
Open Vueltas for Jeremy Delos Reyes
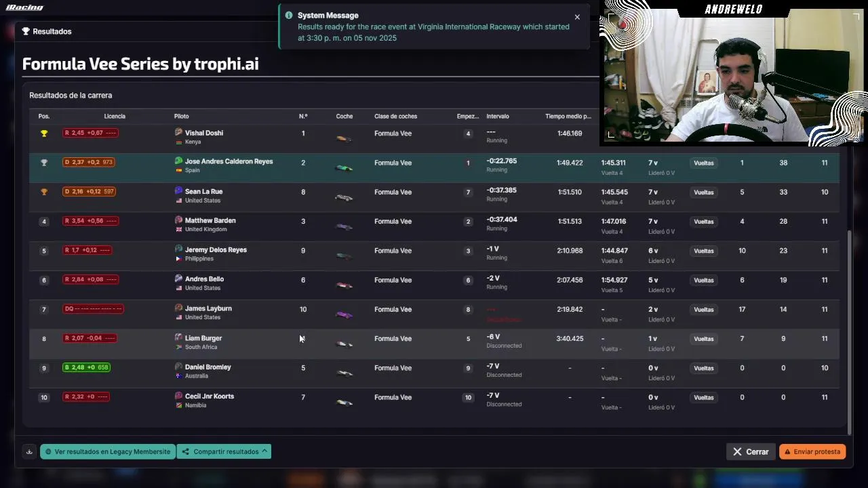click(x=704, y=251)
